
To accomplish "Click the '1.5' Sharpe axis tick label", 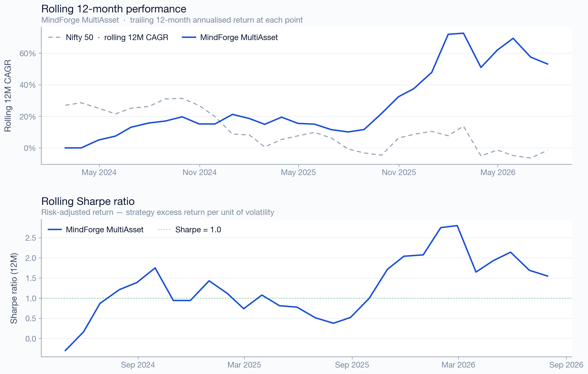I will tap(31, 278).
